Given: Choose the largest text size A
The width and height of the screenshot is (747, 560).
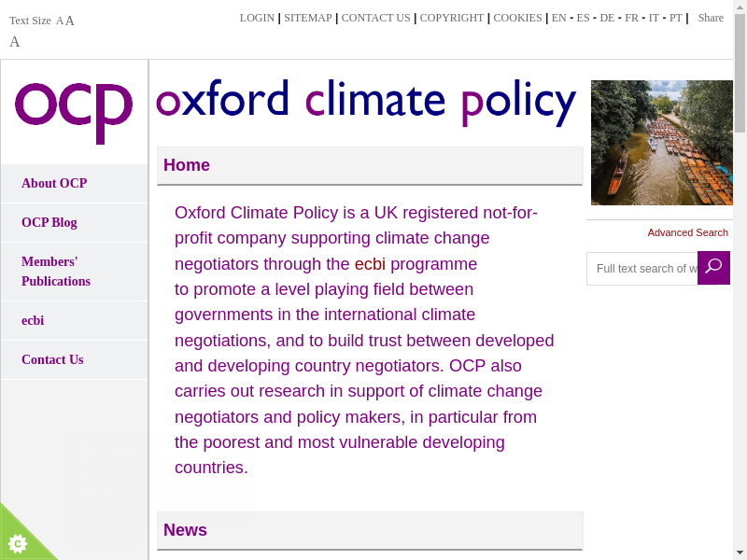Looking at the screenshot, I should [15, 42].
